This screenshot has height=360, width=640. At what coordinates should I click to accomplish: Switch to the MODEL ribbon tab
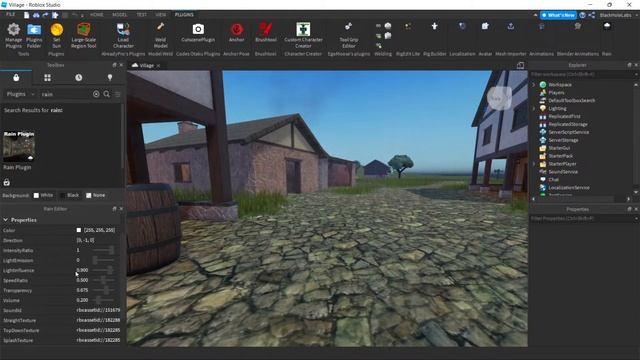click(120, 15)
